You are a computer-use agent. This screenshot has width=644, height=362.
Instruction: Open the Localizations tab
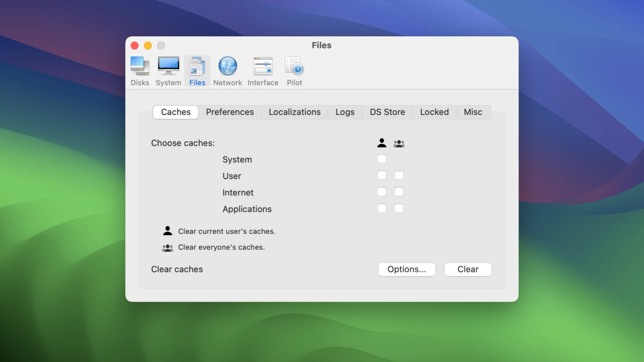click(x=295, y=112)
